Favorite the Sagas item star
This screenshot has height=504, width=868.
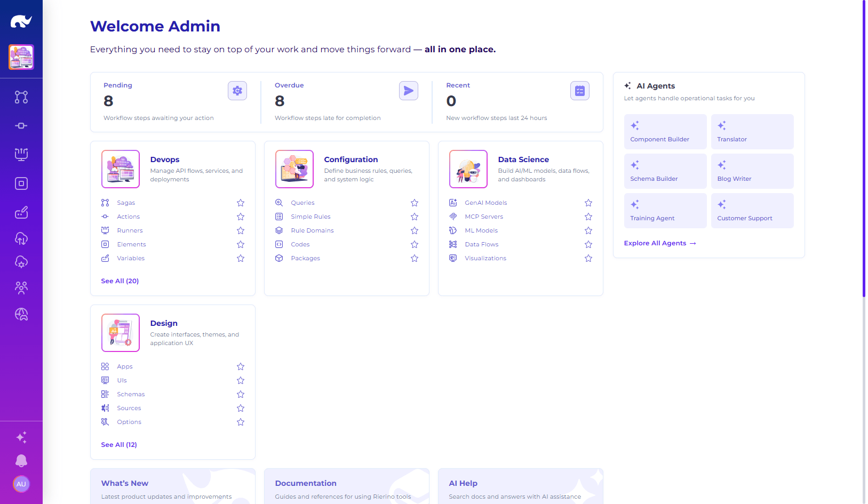click(241, 203)
